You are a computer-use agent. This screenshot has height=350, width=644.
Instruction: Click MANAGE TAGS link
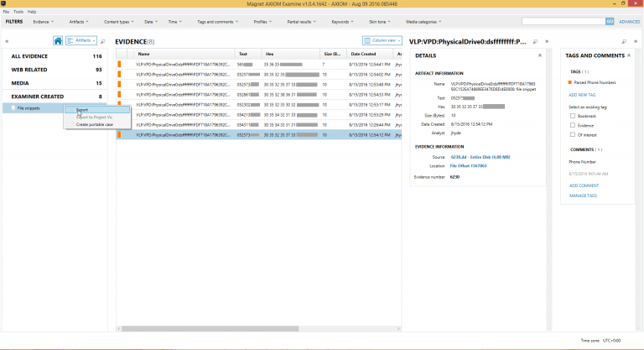(x=583, y=196)
